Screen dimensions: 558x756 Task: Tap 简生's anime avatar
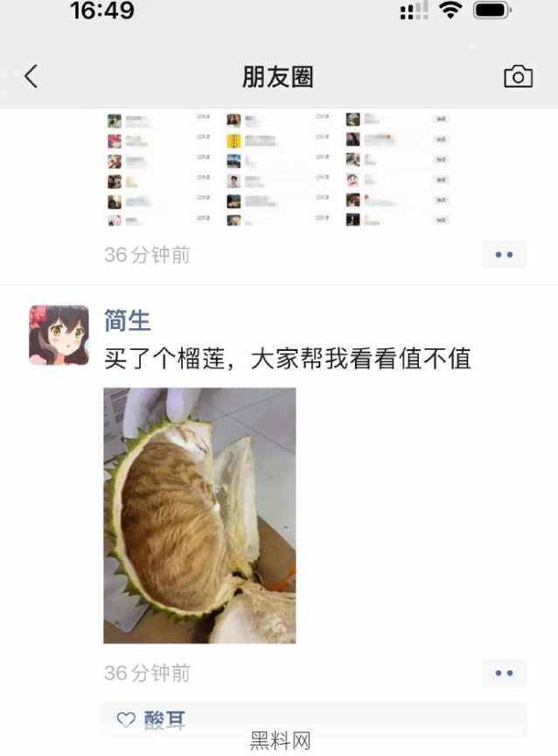pyautogui.click(x=59, y=335)
